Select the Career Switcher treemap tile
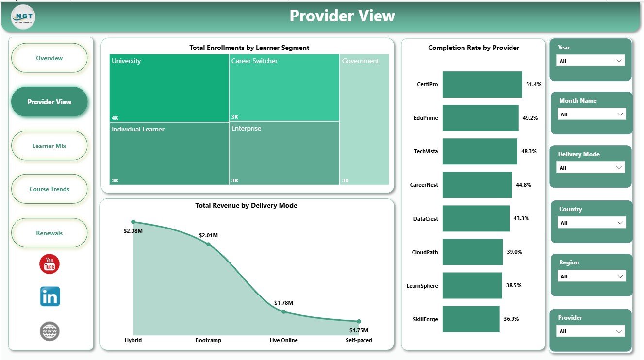 [x=284, y=87]
